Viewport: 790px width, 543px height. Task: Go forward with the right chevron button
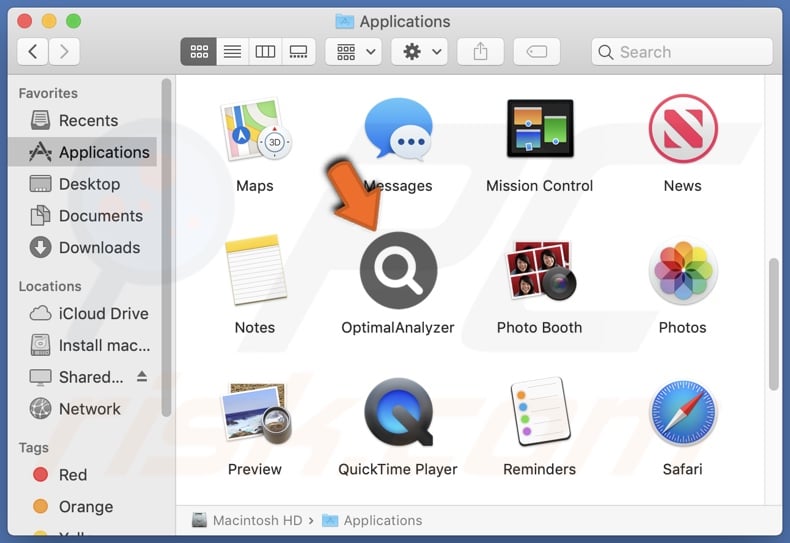[64, 51]
